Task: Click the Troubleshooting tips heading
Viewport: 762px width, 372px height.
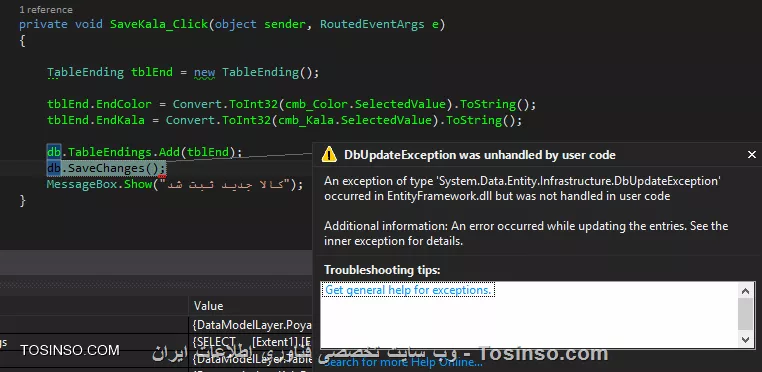Action: pos(382,269)
